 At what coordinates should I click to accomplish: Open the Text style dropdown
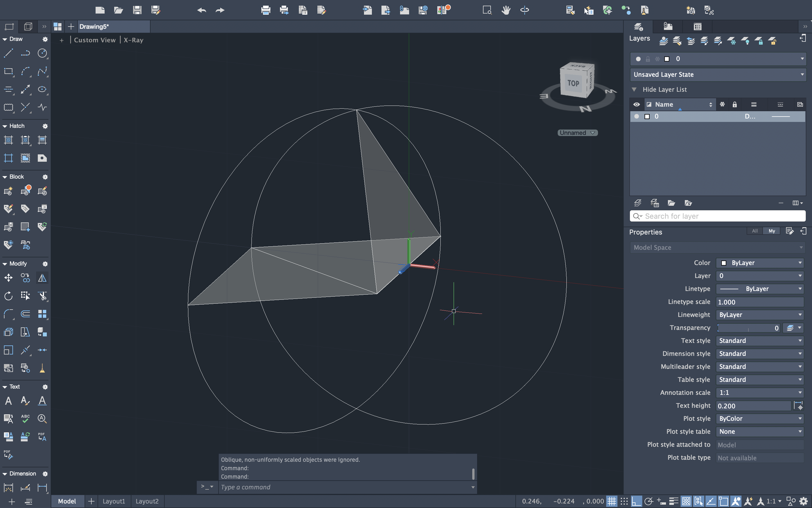pyautogui.click(x=760, y=341)
